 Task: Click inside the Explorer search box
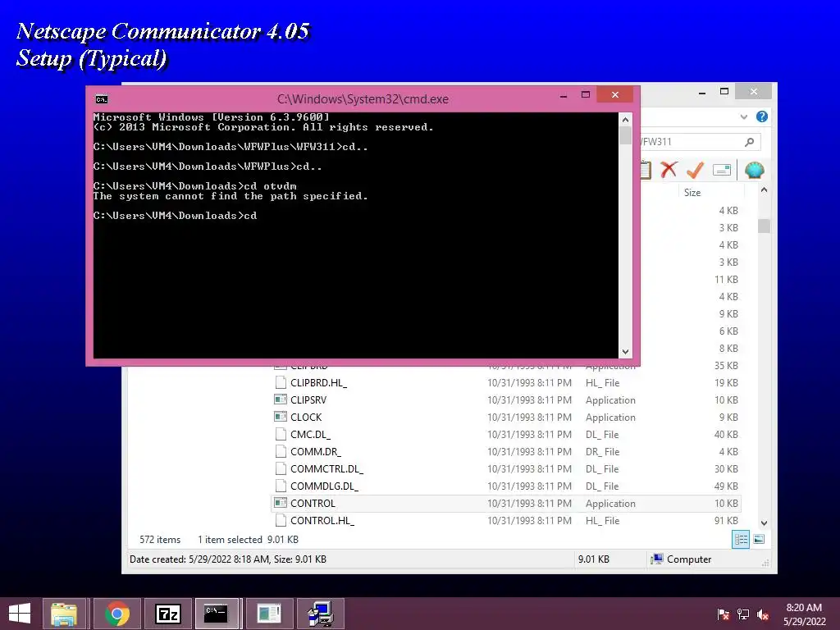pos(689,141)
